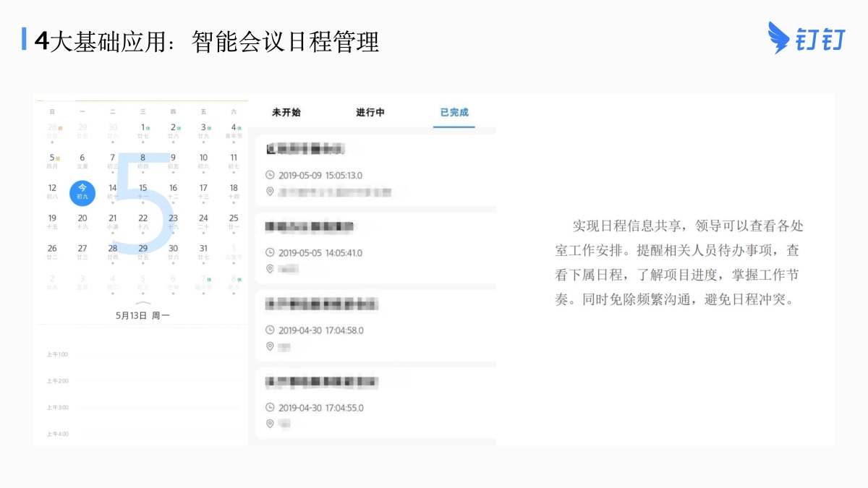Choose calendar date 31
Viewport: 868px width, 488px height.
[203, 252]
